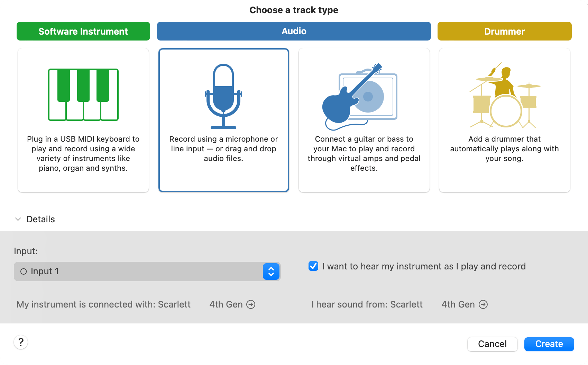Click the Input dropdown stepper arrows

coord(271,271)
